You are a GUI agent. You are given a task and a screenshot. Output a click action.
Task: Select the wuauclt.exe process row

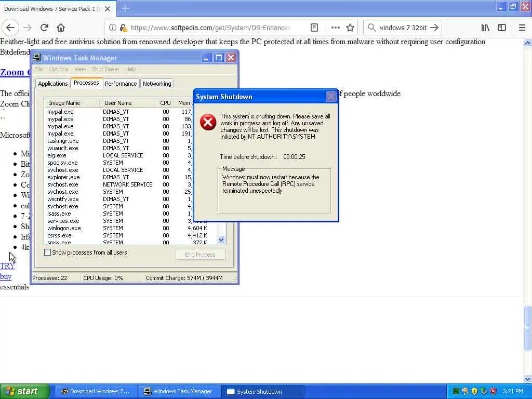119,148
